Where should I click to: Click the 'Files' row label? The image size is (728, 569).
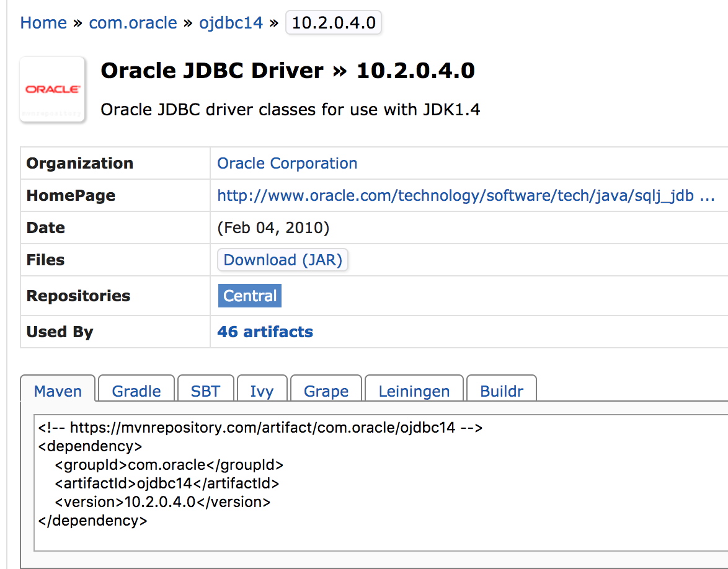point(45,260)
